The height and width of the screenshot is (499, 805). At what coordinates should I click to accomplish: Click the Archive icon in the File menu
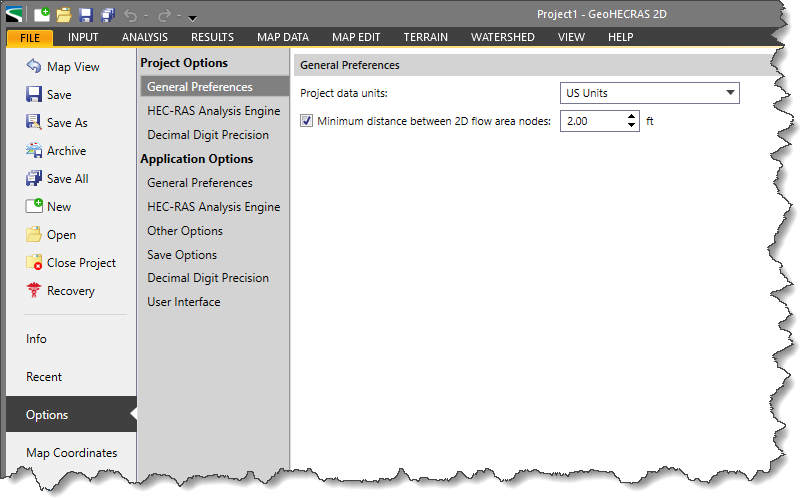[33, 151]
